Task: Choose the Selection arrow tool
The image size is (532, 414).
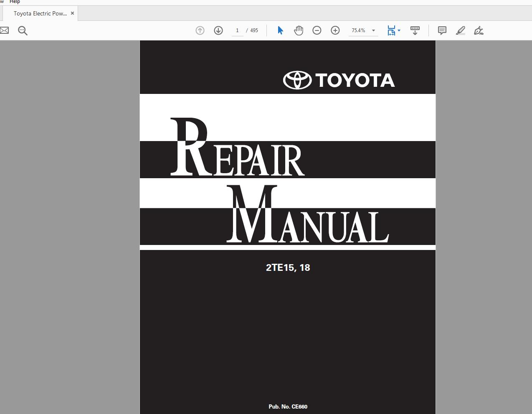Action: (x=280, y=30)
